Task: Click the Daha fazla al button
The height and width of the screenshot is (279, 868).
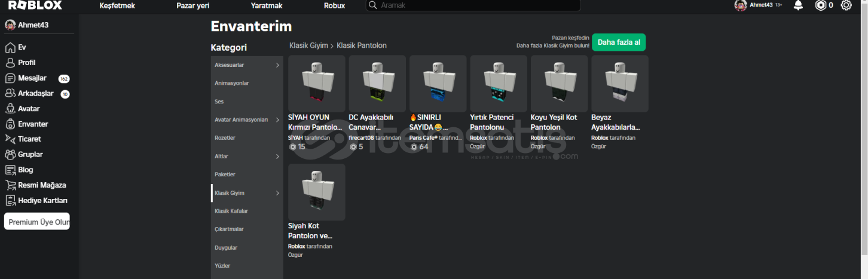Action: pyautogui.click(x=619, y=42)
